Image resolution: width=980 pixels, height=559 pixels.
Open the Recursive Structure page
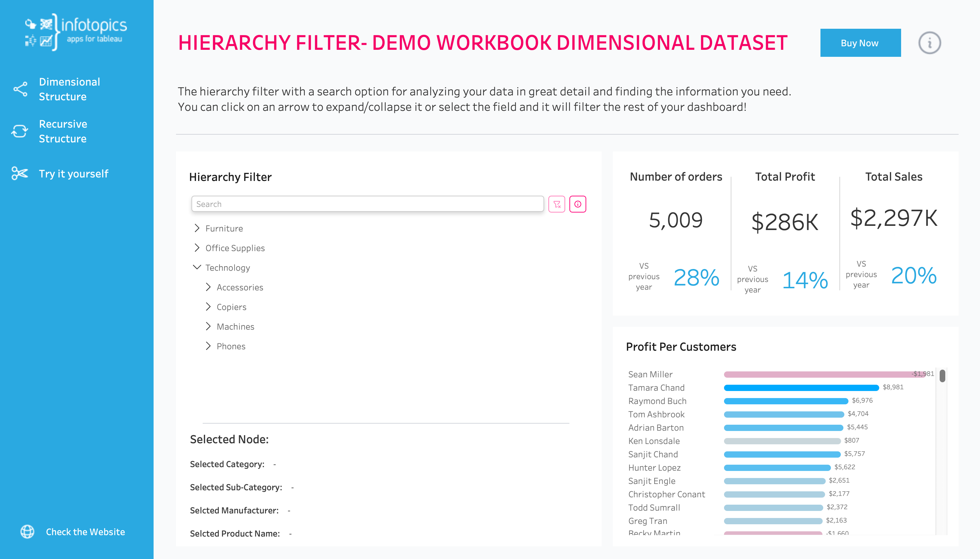coord(63,131)
